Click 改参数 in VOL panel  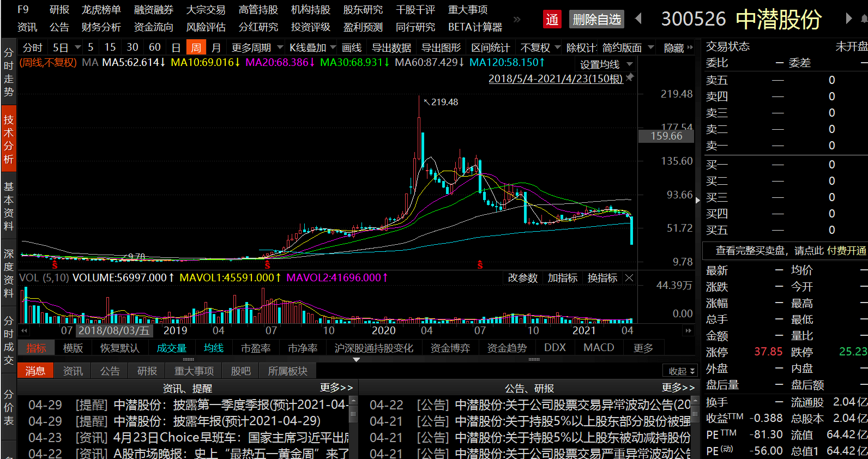523,278
